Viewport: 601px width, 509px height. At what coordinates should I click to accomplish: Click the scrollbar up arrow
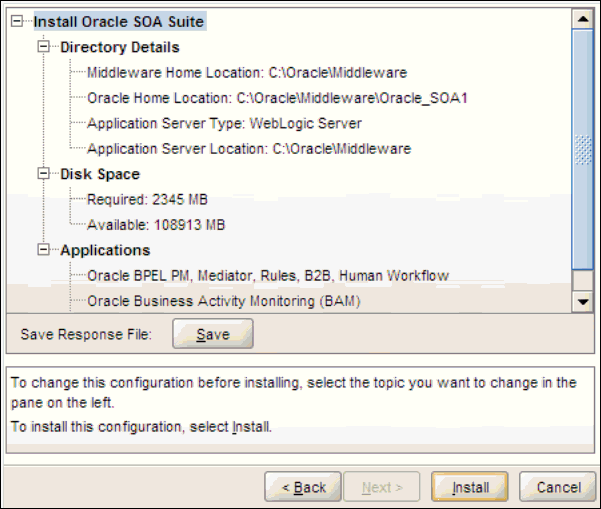[582, 19]
